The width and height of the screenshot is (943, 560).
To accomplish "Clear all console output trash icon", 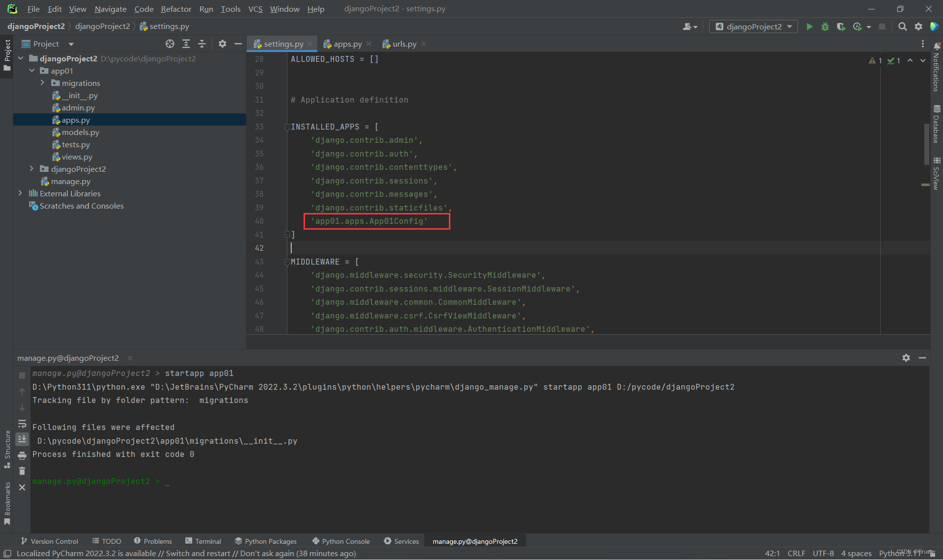I will coord(22,471).
